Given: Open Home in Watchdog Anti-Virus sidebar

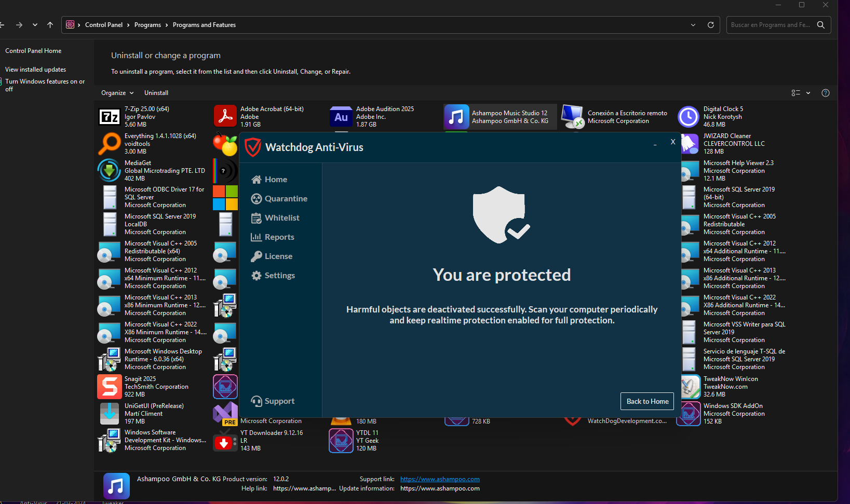Looking at the screenshot, I should point(269,180).
